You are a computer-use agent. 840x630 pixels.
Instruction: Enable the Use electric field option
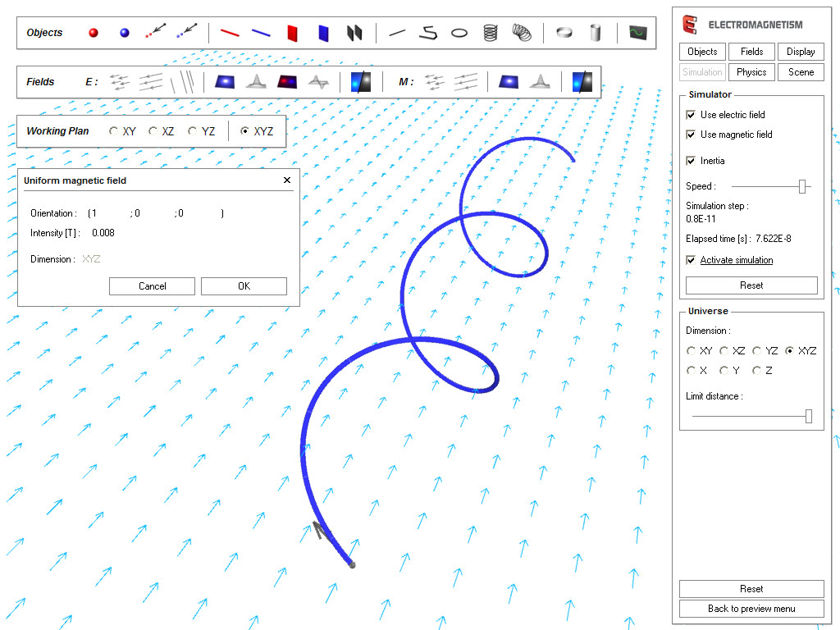[692, 115]
